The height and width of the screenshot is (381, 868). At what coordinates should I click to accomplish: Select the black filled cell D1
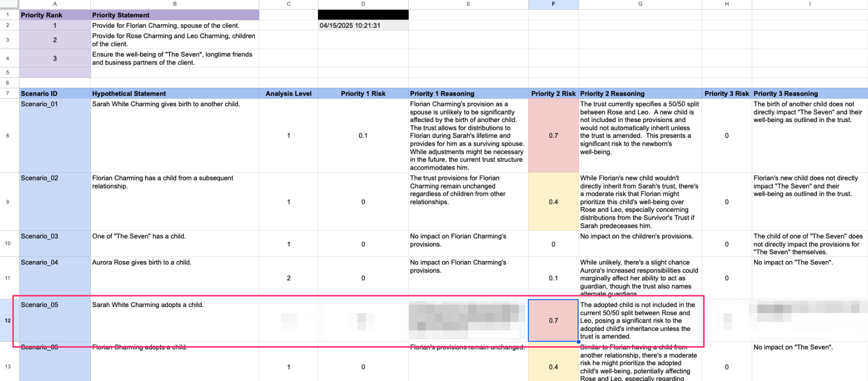click(363, 15)
